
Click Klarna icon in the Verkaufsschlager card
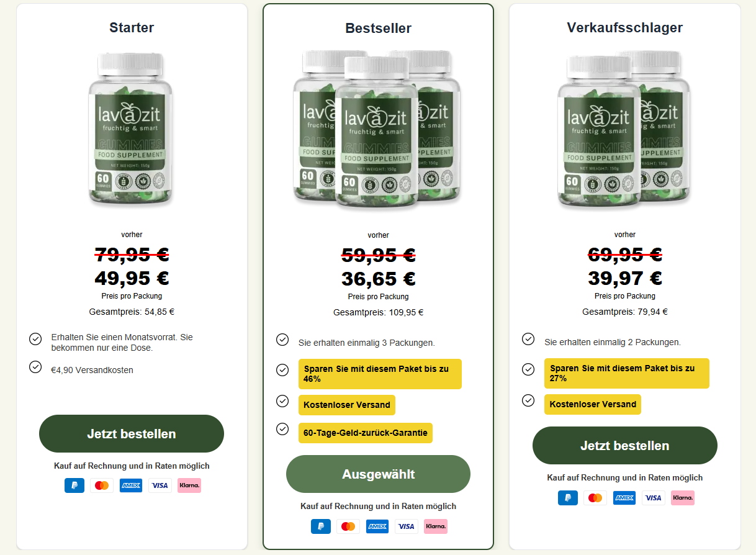[683, 498]
